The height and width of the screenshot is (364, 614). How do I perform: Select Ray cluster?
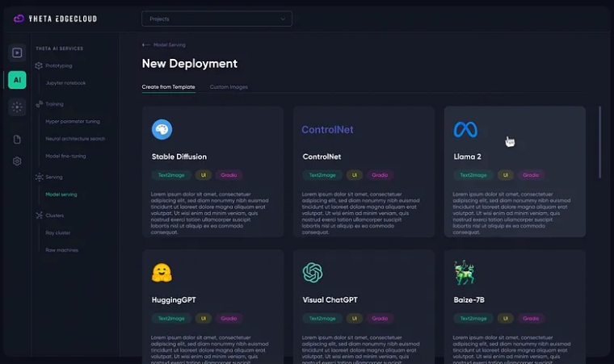[x=58, y=232]
